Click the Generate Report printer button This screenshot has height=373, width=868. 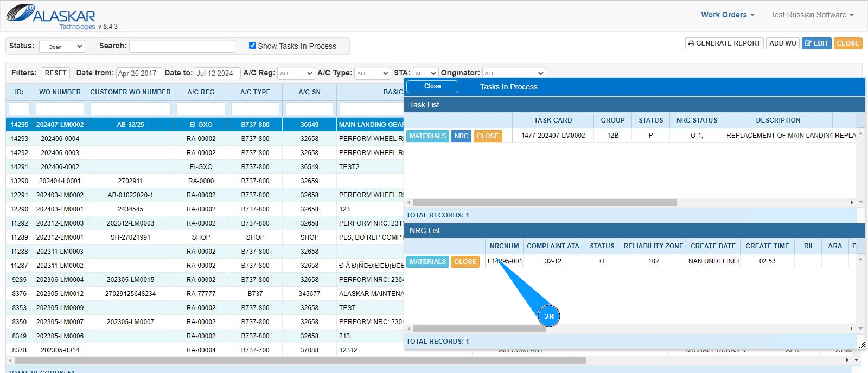(724, 43)
